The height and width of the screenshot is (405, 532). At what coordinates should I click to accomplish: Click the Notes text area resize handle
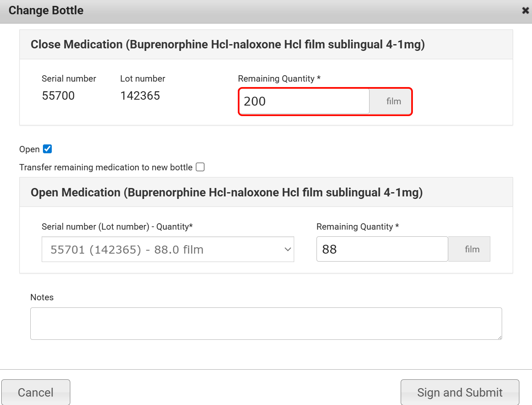point(499,337)
